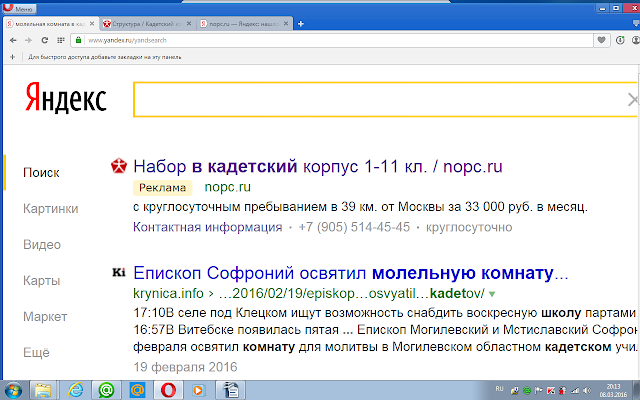Open the Windows Start button
This screenshot has height=400, width=640.
tap(13, 391)
